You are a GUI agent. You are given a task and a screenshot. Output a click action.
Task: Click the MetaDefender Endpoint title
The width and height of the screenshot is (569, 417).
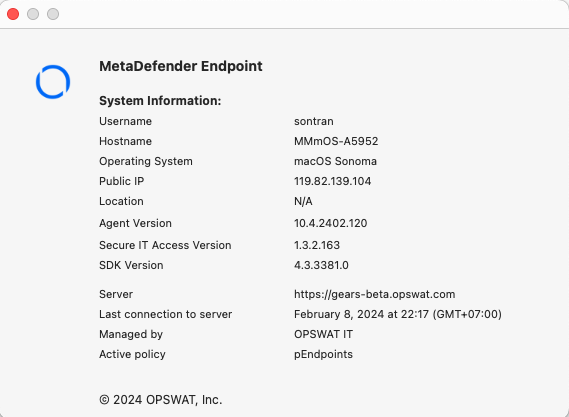tap(181, 66)
